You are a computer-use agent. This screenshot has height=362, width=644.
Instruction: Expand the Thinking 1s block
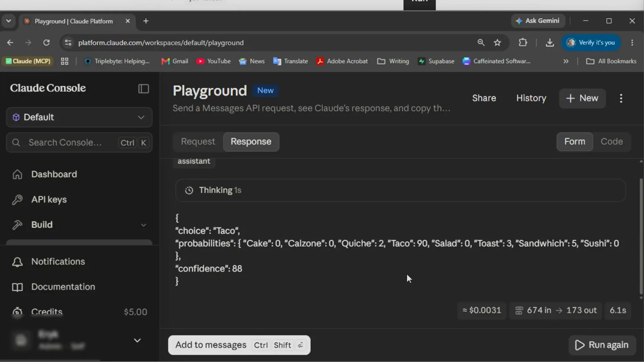click(x=400, y=190)
